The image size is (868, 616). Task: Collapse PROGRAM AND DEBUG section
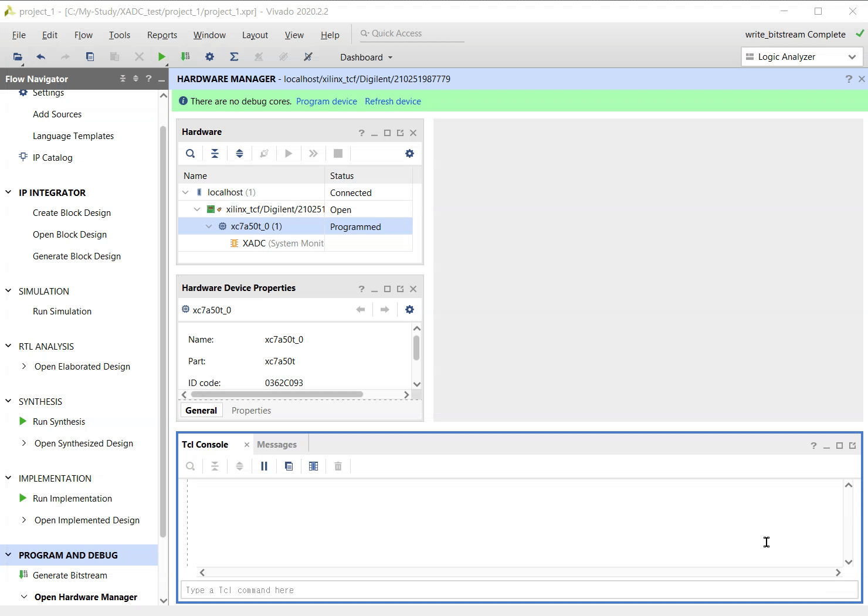click(x=8, y=555)
